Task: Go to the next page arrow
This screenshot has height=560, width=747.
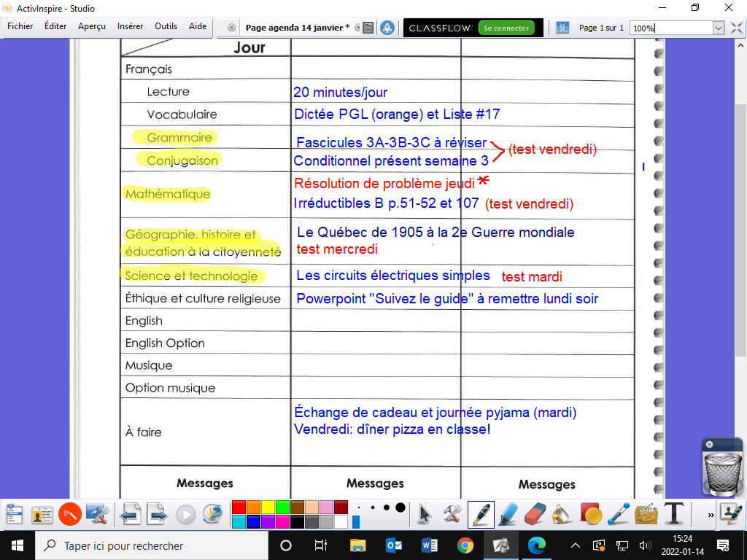Action: 158,514
